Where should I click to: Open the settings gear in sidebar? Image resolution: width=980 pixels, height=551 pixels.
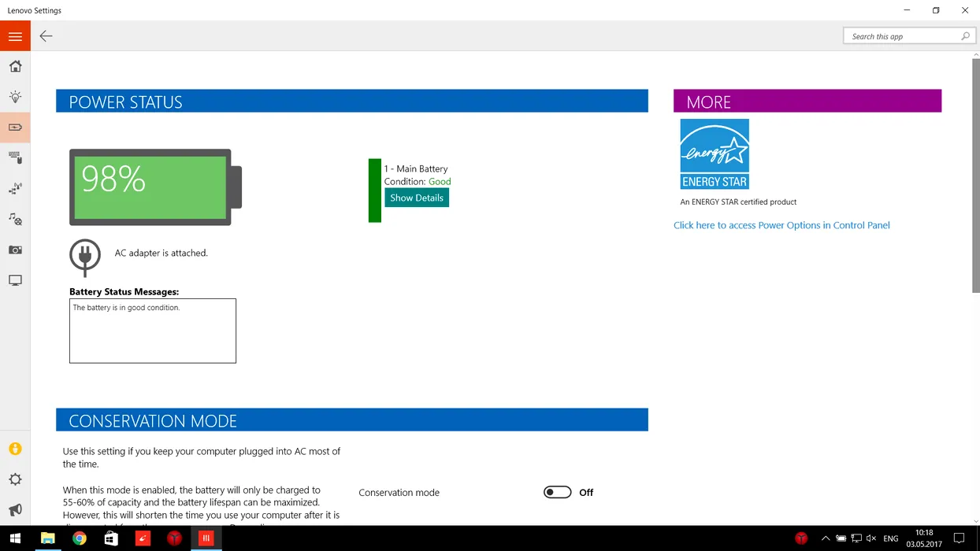[x=15, y=479]
